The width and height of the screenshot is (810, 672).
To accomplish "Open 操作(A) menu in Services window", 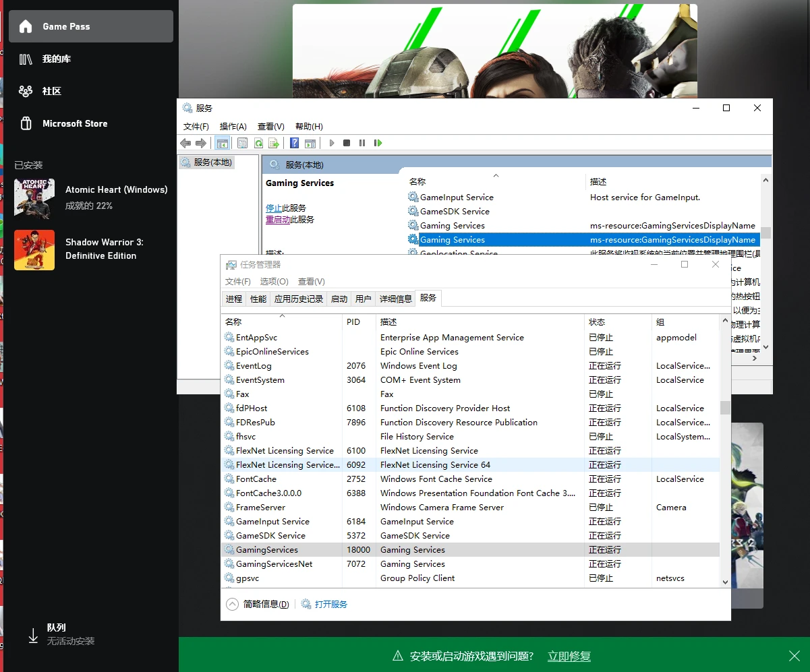I will pos(233,126).
